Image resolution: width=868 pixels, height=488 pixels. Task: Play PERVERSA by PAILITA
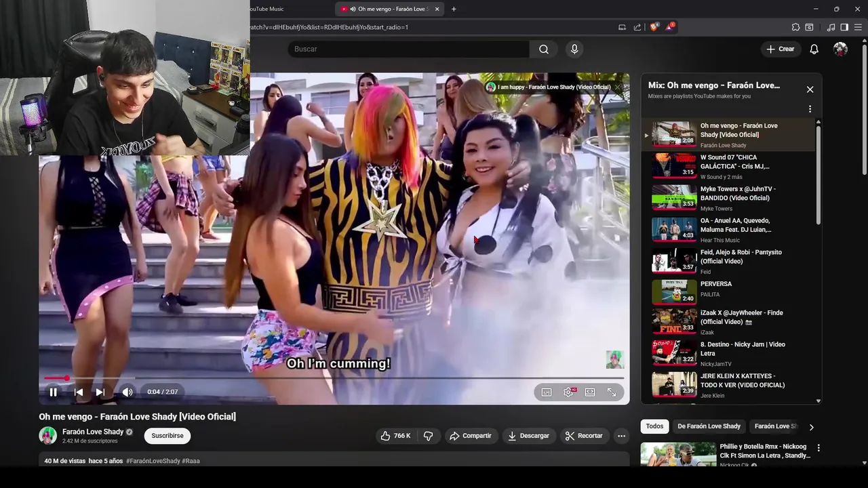point(729,291)
